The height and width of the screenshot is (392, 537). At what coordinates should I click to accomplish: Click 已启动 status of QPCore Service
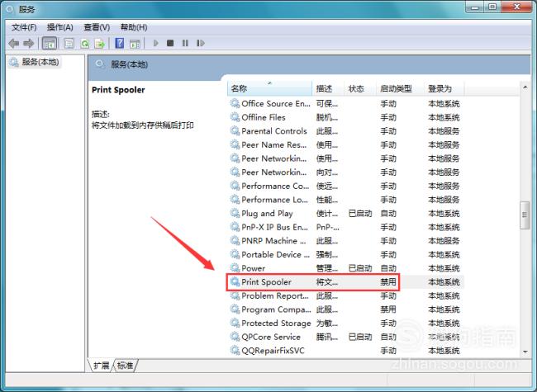[x=360, y=337]
